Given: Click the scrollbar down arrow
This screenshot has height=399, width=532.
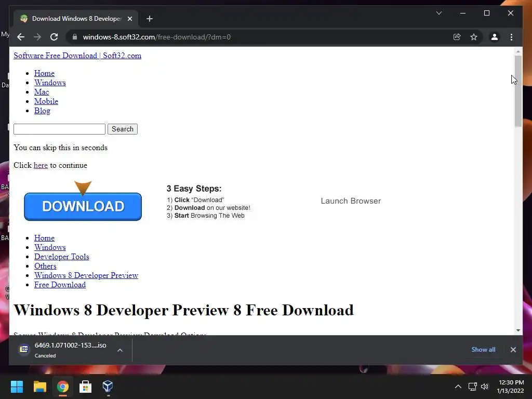Looking at the screenshot, I should click(518, 330).
